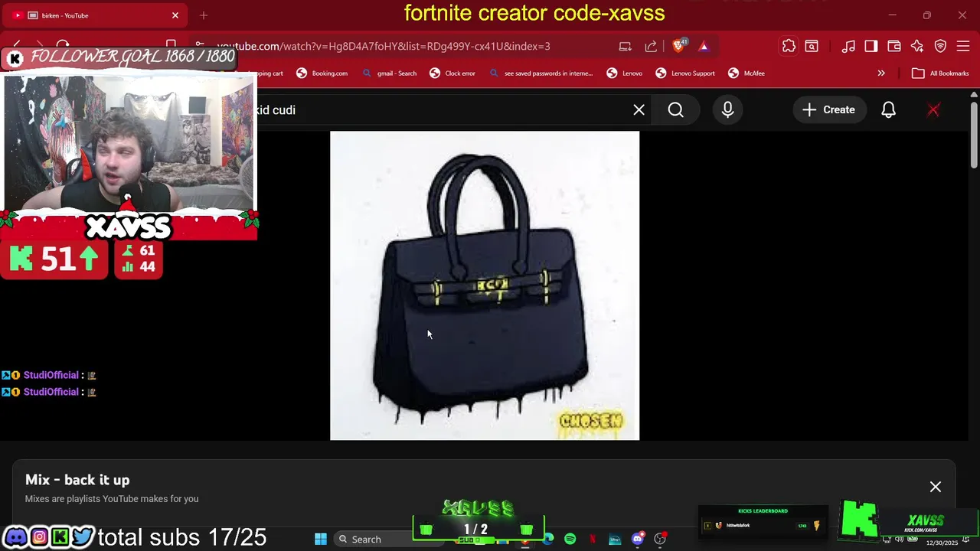
Task: Click the Birkin bag album art video
Action: coord(485,285)
